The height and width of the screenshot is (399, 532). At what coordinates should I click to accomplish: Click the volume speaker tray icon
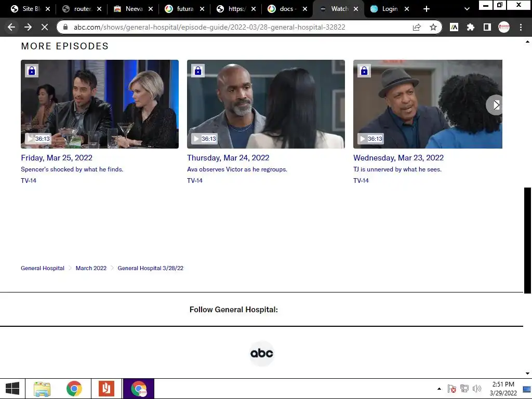click(x=477, y=389)
